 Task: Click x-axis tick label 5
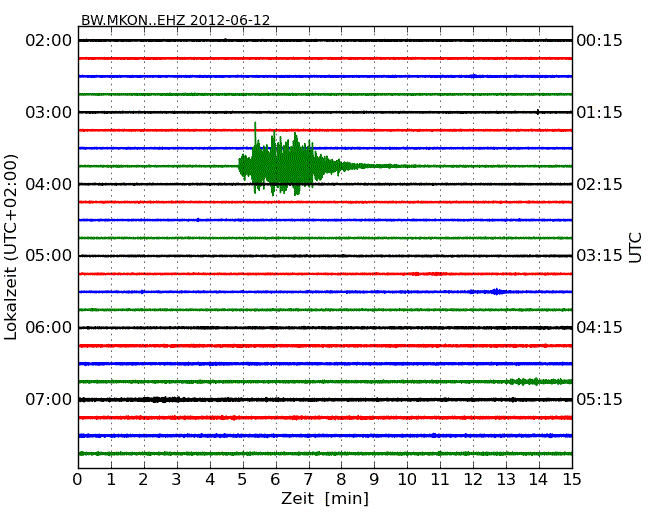(x=243, y=479)
